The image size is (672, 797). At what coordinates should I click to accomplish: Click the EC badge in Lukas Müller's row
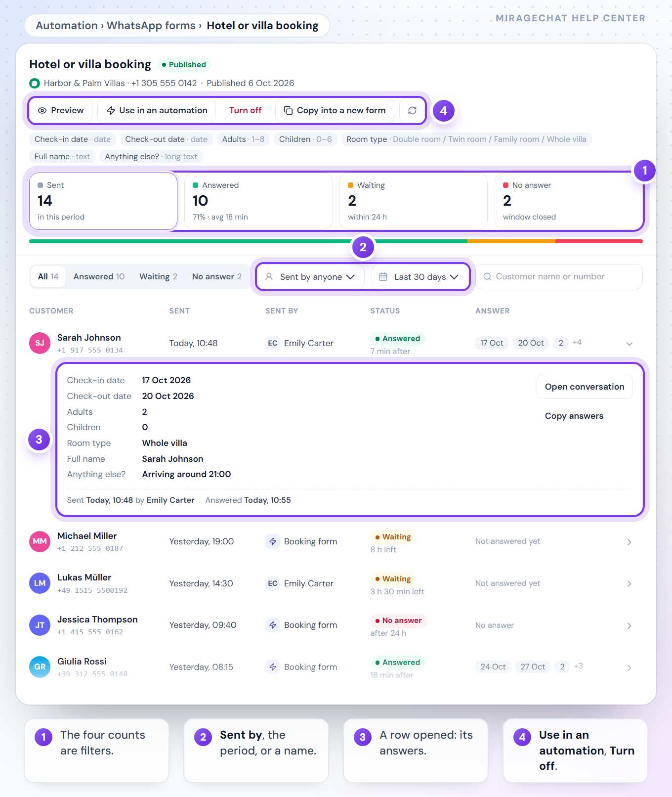click(x=273, y=583)
